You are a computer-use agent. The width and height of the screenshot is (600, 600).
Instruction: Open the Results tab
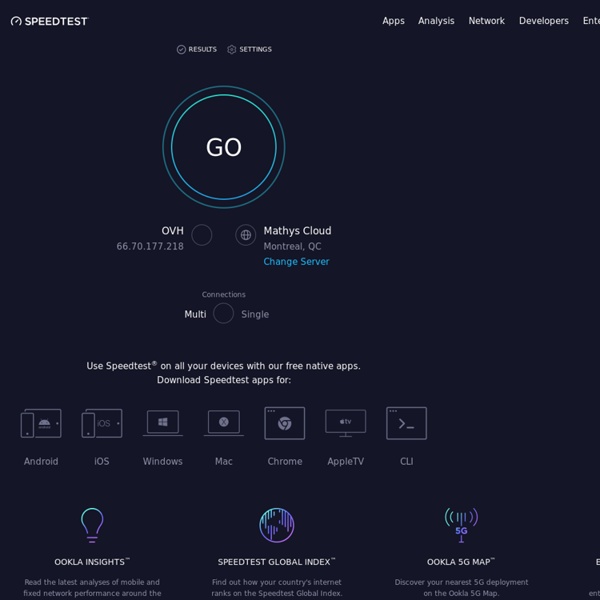point(197,49)
